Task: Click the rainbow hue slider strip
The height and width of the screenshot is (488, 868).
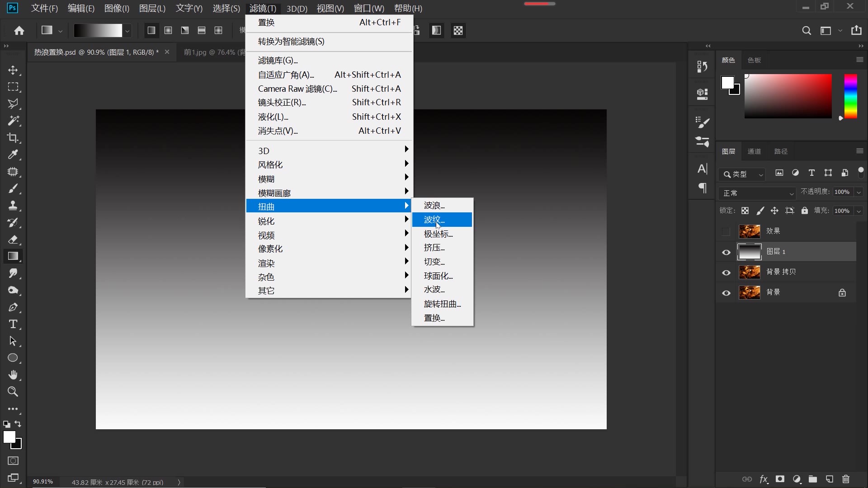Action: 850,96
